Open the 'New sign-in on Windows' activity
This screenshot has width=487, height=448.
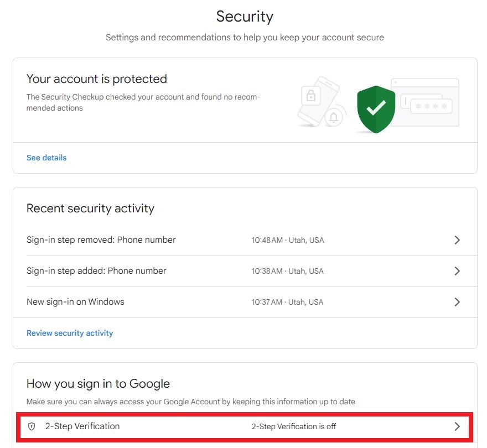coord(75,302)
